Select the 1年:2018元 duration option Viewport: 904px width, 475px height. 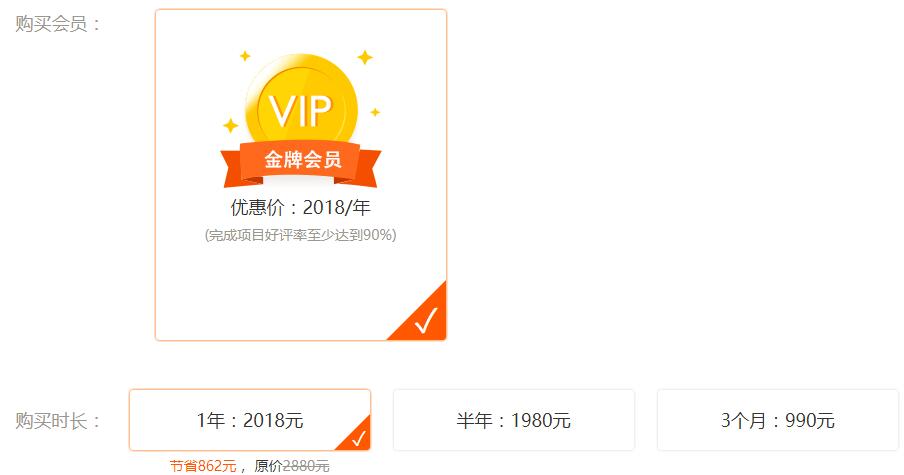pos(250,420)
